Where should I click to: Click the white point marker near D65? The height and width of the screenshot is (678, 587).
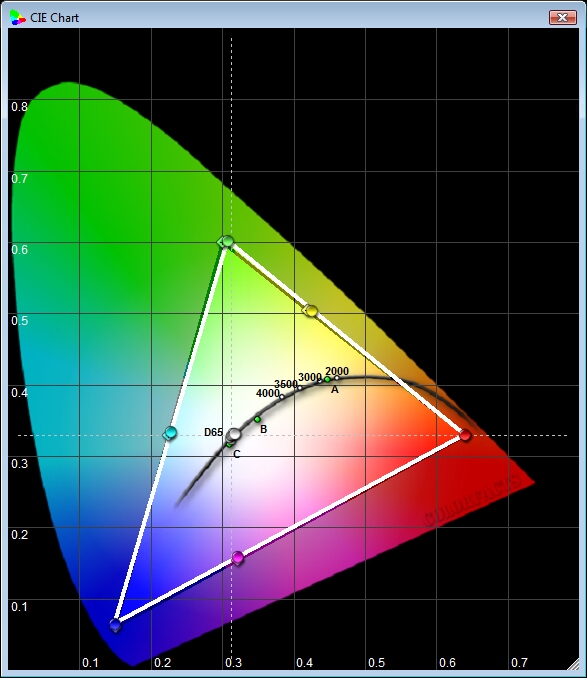(x=234, y=434)
